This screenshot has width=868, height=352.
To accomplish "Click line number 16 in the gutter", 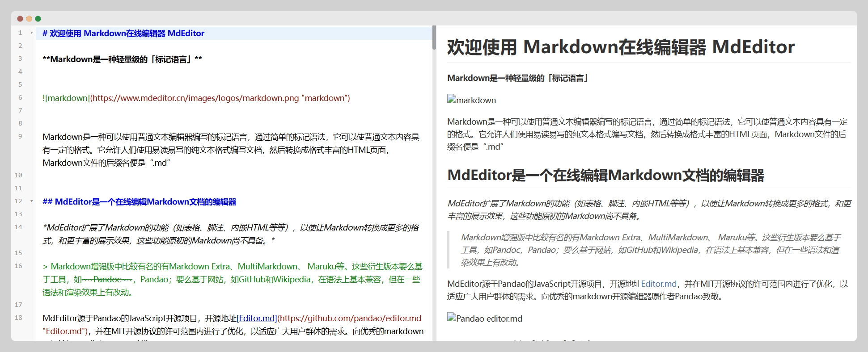I will (18, 266).
